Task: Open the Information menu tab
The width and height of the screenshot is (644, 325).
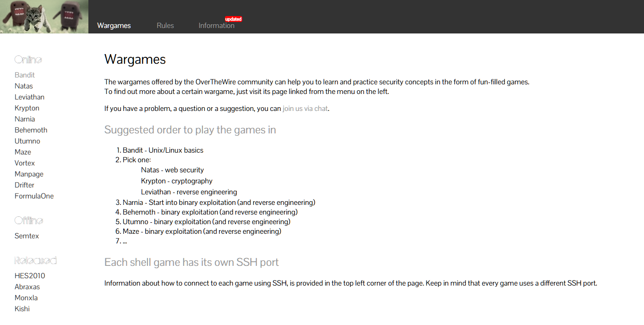Action: [x=216, y=26]
